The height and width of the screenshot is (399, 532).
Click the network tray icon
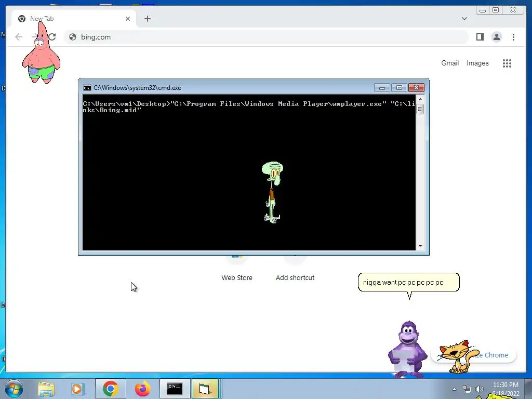click(467, 389)
